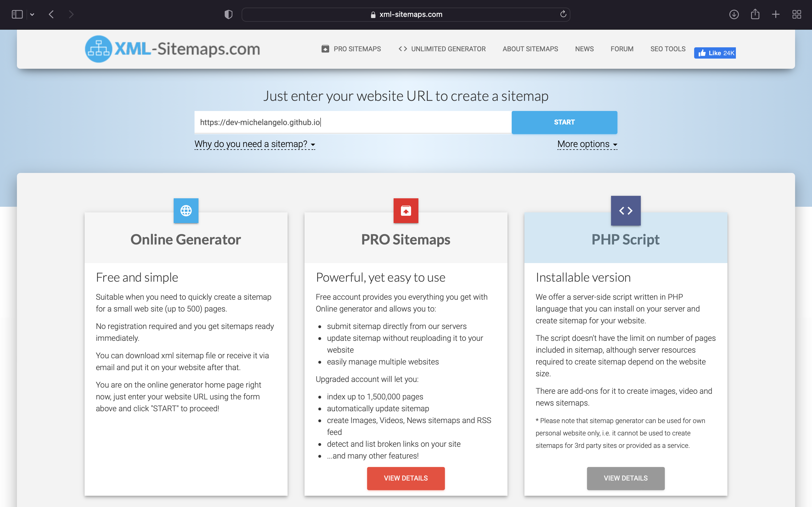This screenshot has height=507, width=812.
Task: Click into the website URL input field
Action: point(352,123)
